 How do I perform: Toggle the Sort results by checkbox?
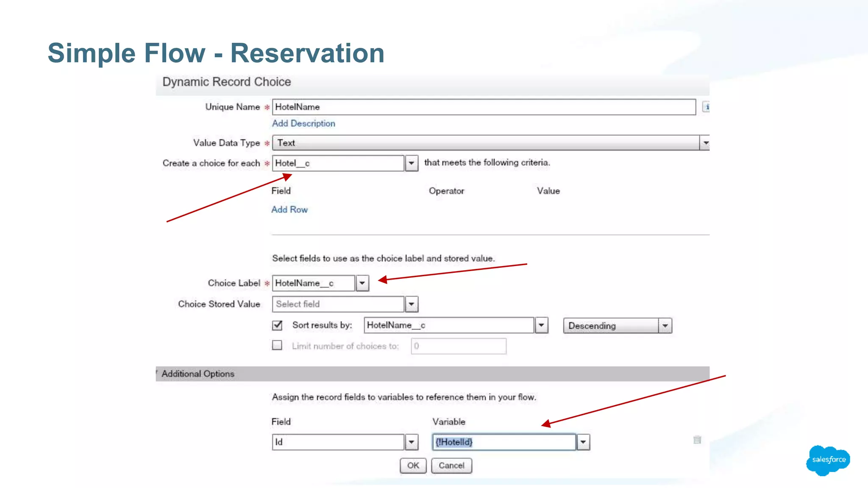tap(277, 325)
